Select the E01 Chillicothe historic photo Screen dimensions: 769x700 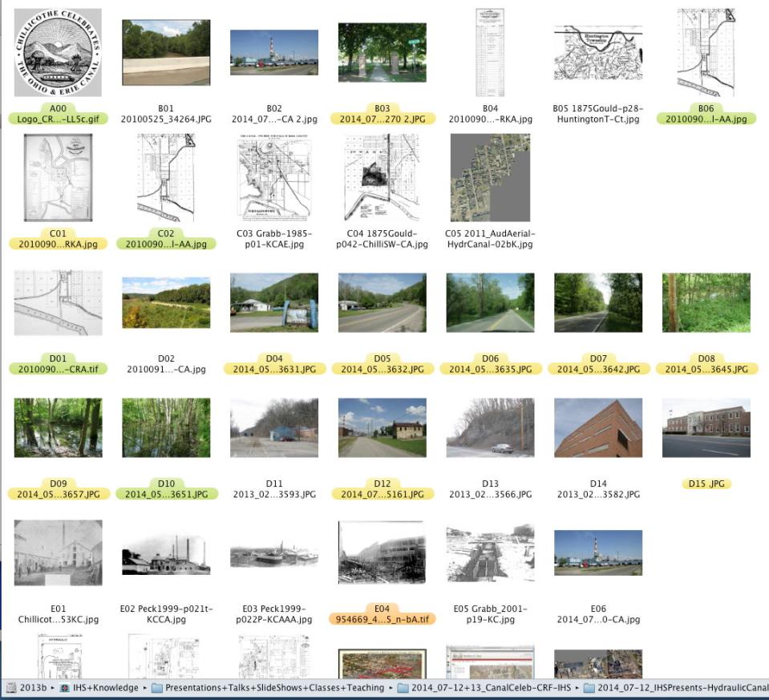58,552
